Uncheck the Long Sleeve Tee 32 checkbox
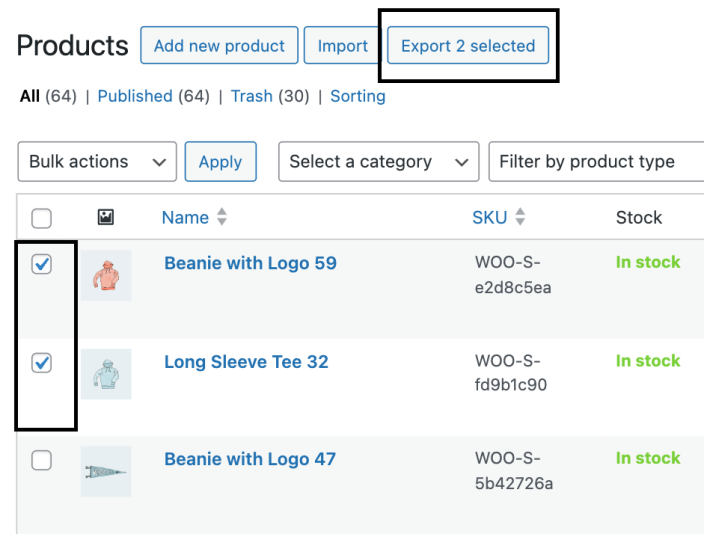The image size is (704, 534). point(42,363)
